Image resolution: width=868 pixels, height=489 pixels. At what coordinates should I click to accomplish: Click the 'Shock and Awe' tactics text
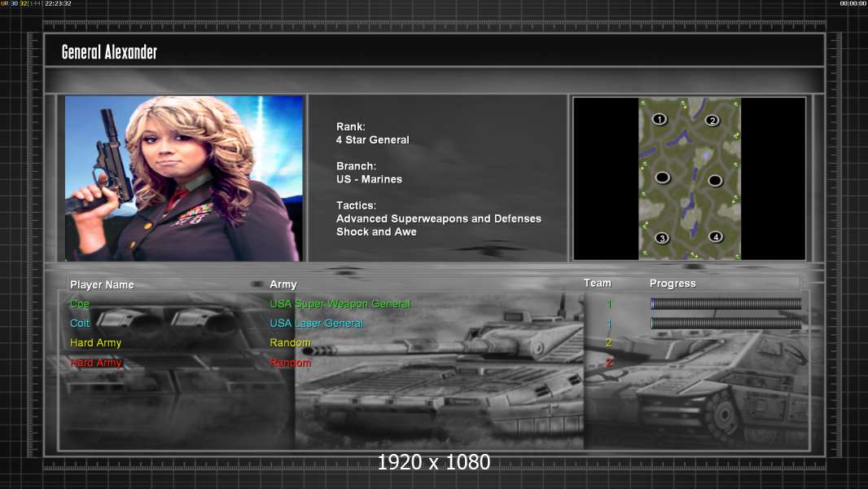[x=376, y=232]
